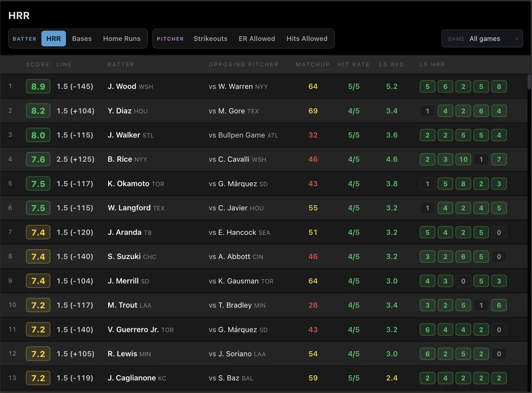The width and height of the screenshot is (532, 393).
Task: Click opposing pitcher C. Javier HOU
Action: pyautogui.click(x=236, y=208)
